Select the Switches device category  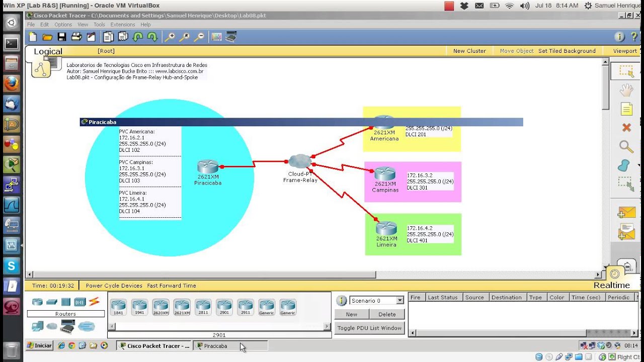click(52, 302)
